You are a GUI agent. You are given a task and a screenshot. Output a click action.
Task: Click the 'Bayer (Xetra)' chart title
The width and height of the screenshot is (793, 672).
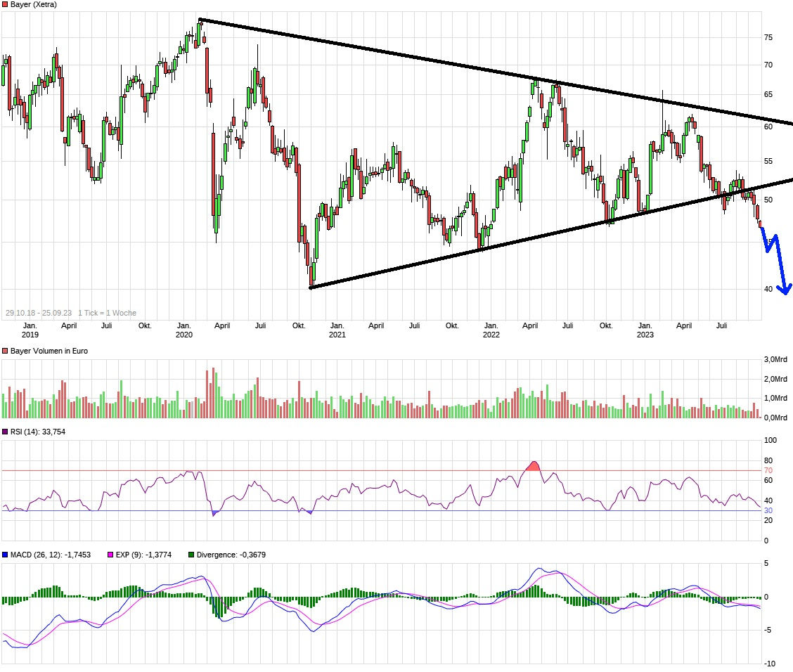coord(33,4)
